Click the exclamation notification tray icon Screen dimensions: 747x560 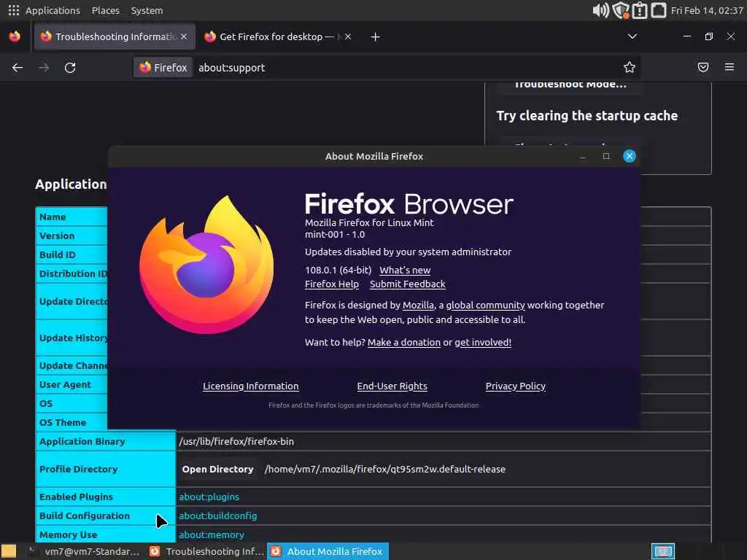pyautogui.click(x=640, y=10)
